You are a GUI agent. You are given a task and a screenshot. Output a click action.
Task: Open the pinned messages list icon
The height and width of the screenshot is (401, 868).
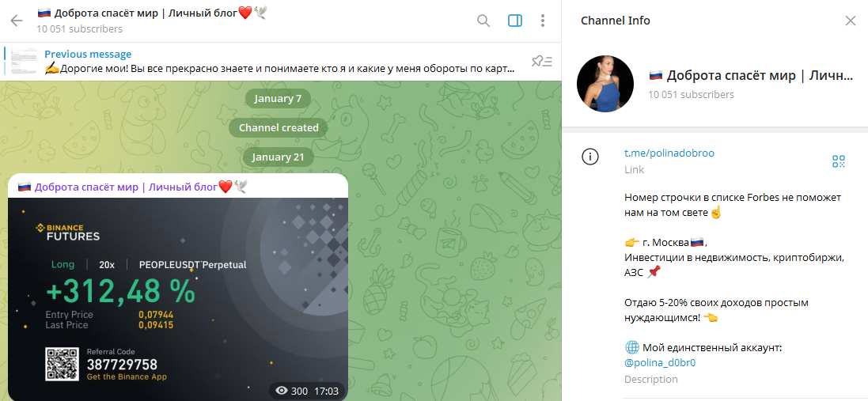542,62
